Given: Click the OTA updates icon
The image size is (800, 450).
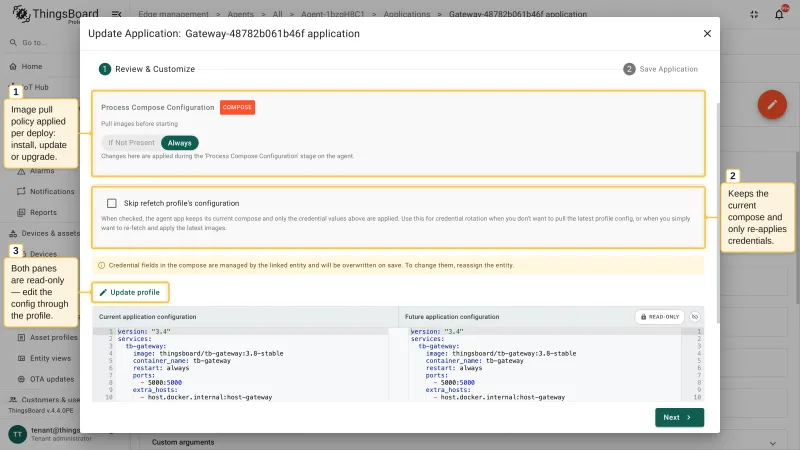Looking at the screenshot, I should [x=21, y=379].
